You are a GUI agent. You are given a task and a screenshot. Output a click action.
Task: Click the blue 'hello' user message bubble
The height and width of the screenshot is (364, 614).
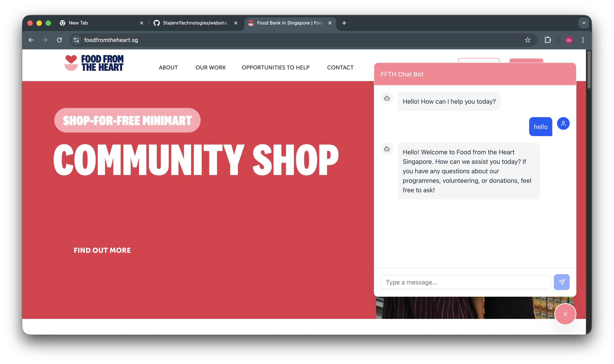tap(540, 127)
